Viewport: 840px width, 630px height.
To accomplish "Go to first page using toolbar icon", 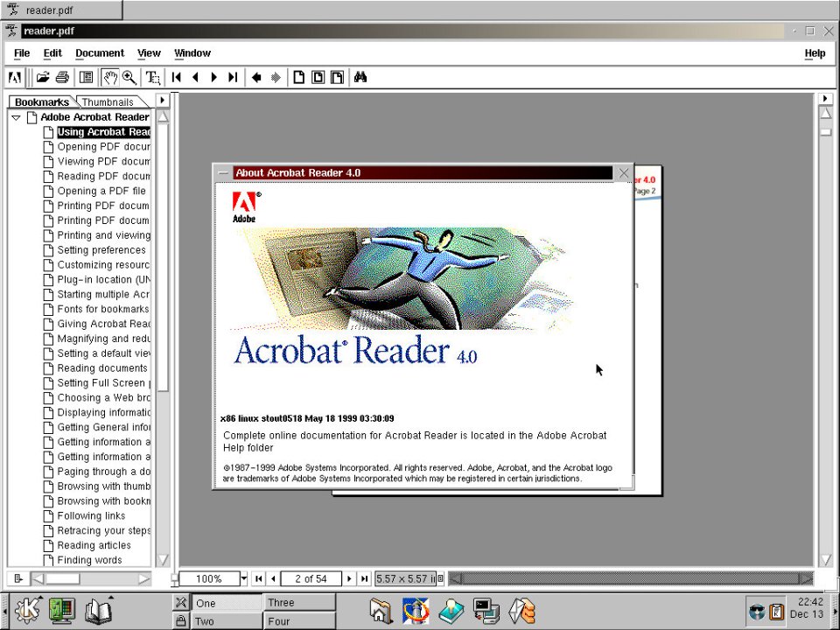I will tap(176, 77).
